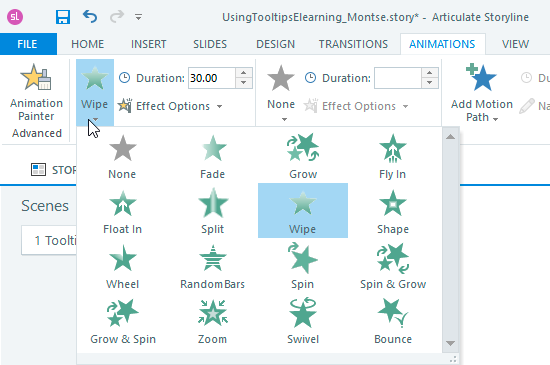Image resolution: width=550 pixels, height=365 pixels.
Task: Apply the Float In animation
Action: tap(122, 211)
